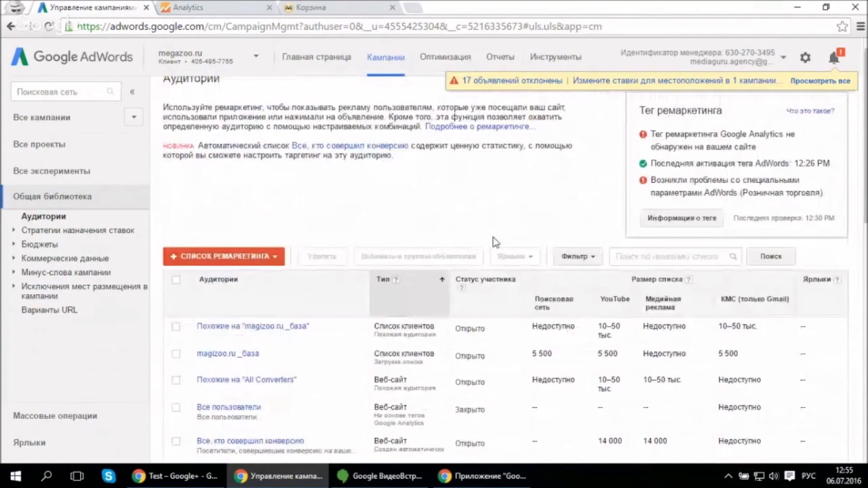Open help for Размер списка column

[688, 279]
